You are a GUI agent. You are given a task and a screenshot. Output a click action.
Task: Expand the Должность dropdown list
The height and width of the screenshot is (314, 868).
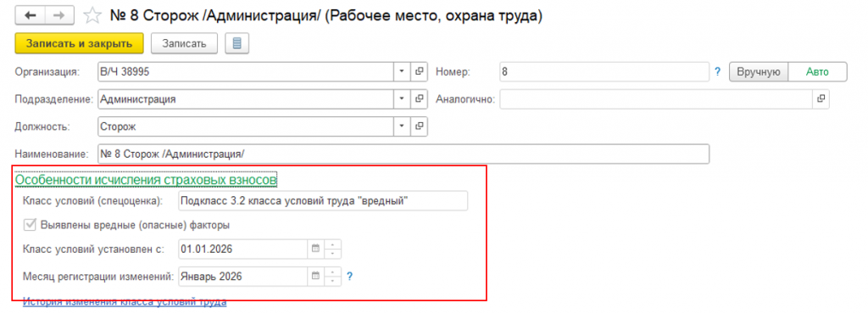pyautogui.click(x=402, y=126)
